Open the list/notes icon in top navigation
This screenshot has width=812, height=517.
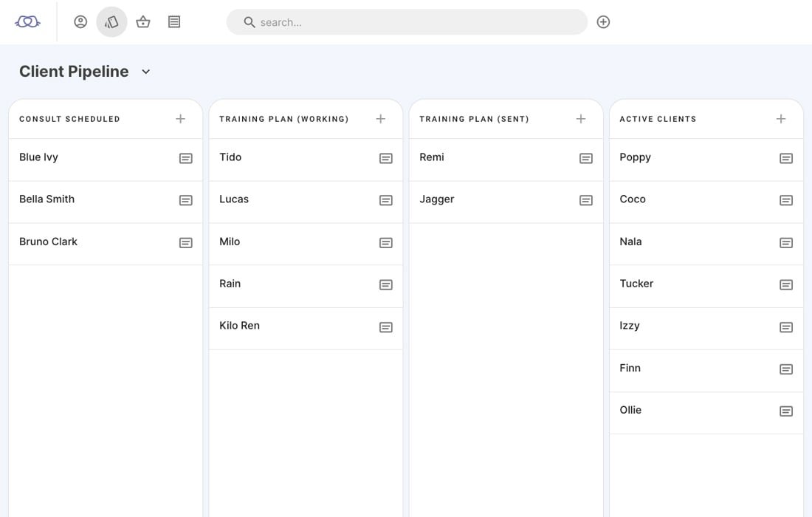point(174,21)
